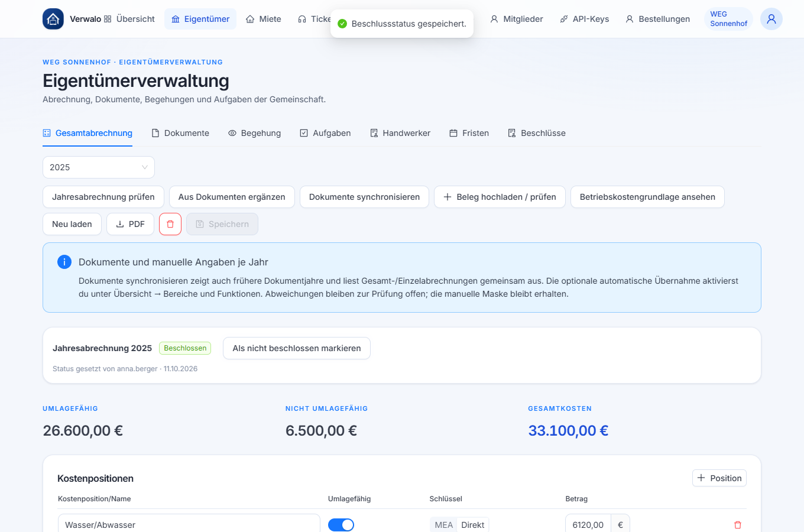This screenshot has width=804, height=532.
Task: Click the Wasser/Abwasser name input field
Action: [189, 524]
